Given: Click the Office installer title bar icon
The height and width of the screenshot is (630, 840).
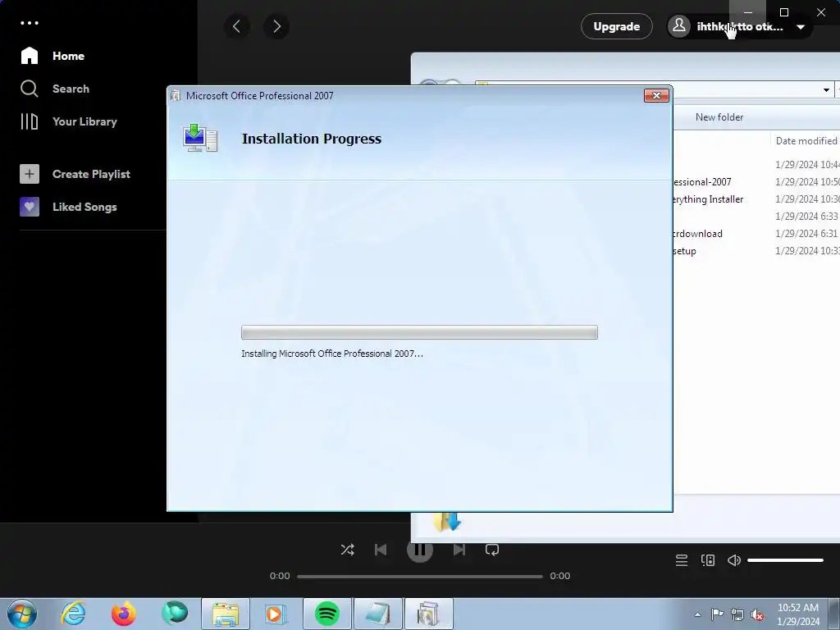Looking at the screenshot, I should pos(176,95).
